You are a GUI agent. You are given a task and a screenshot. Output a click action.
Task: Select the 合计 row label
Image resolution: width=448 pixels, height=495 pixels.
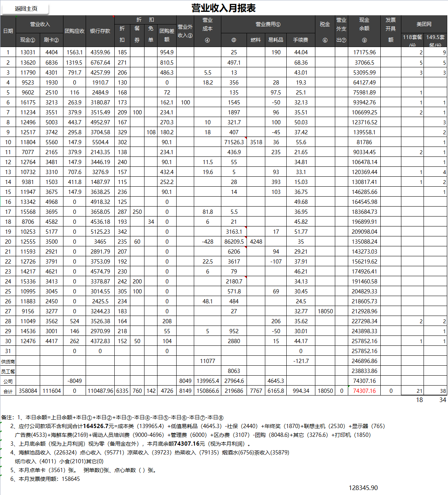coord(8,391)
